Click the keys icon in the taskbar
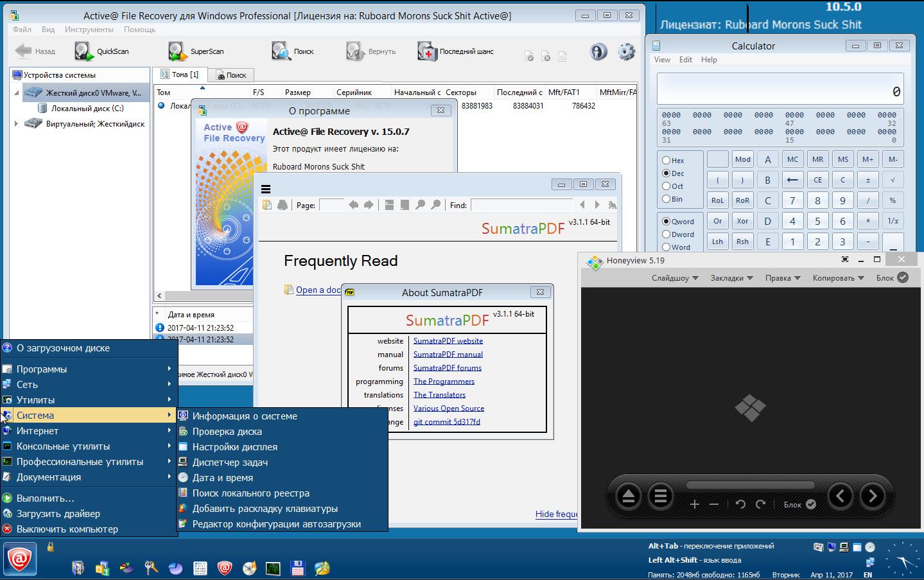This screenshot has width=924, height=580. pos(152,568)
